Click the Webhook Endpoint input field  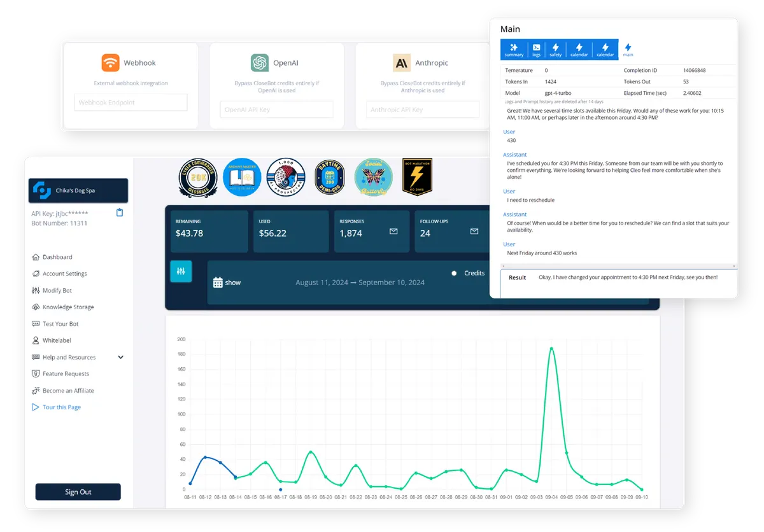[x=131, y=102]
